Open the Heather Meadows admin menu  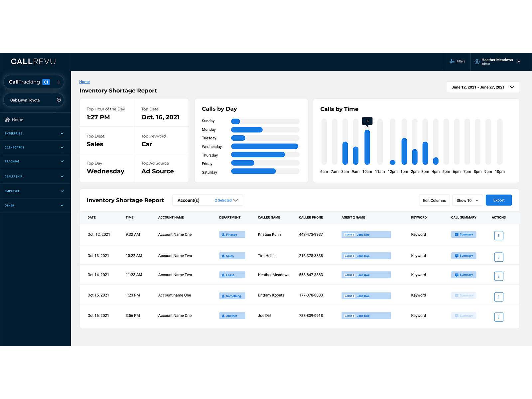click(x=498, y=62)
